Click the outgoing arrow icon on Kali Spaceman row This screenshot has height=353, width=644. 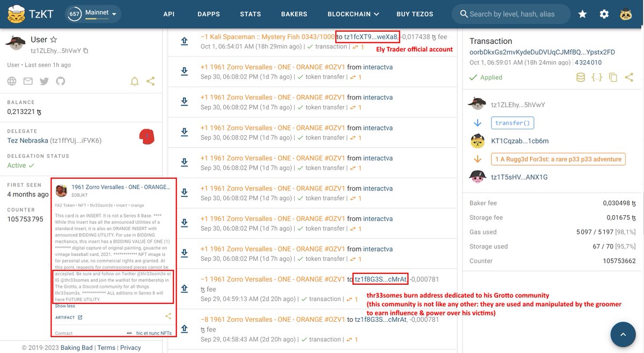[x=184, y=41]
